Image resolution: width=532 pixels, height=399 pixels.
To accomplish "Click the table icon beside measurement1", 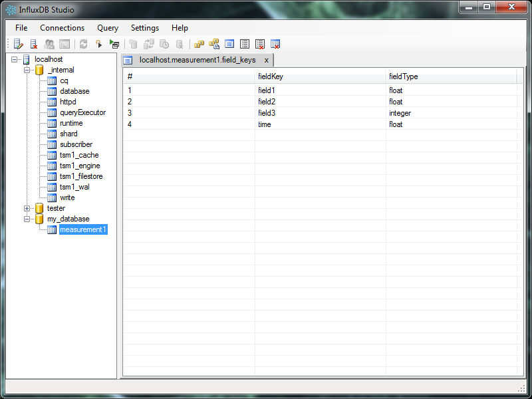I will (52, 229).
